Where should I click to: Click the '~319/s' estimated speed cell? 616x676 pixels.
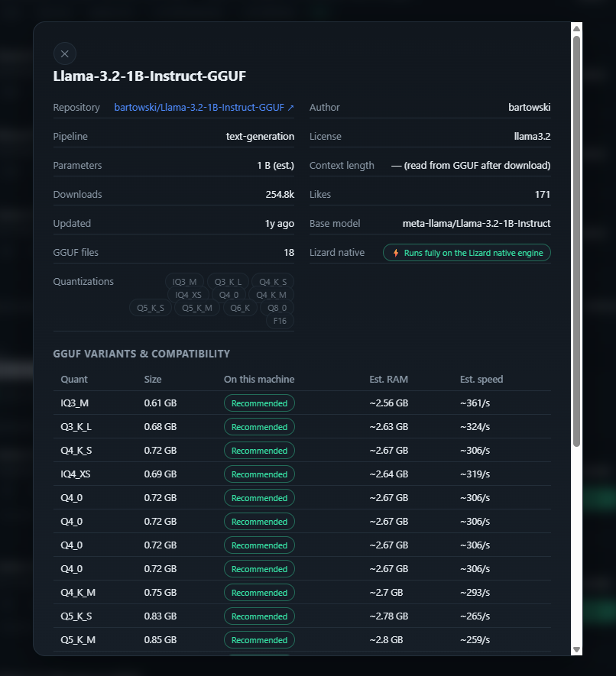(475, 474)
